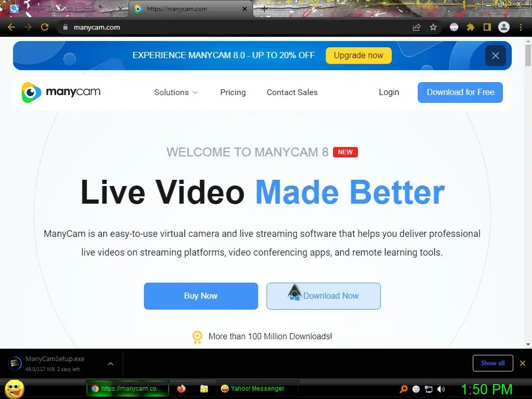Click Download for Free button
This screenshot has height=399, width=532.
[x=460, y=92]
